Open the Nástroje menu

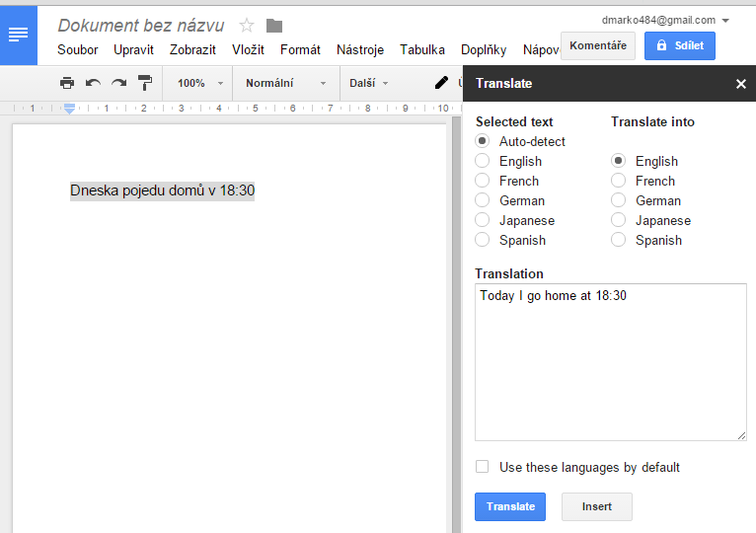click(360, 49)
